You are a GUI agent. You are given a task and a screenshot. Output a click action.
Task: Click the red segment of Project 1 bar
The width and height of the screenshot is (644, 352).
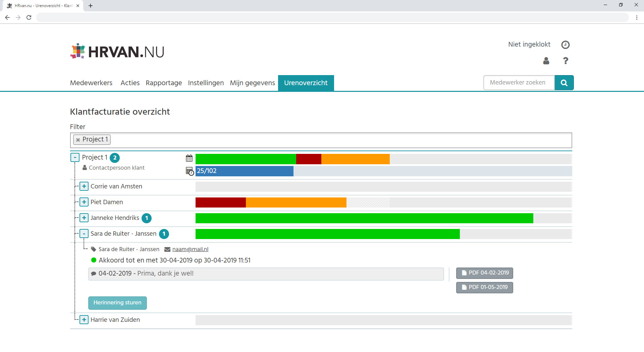click(309, 159)
